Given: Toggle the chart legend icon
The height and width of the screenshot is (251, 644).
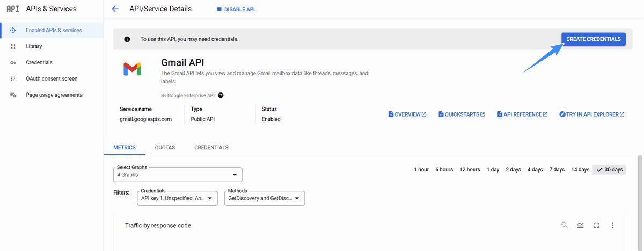Looking at the screenshot, I should [x=580, y=225].
